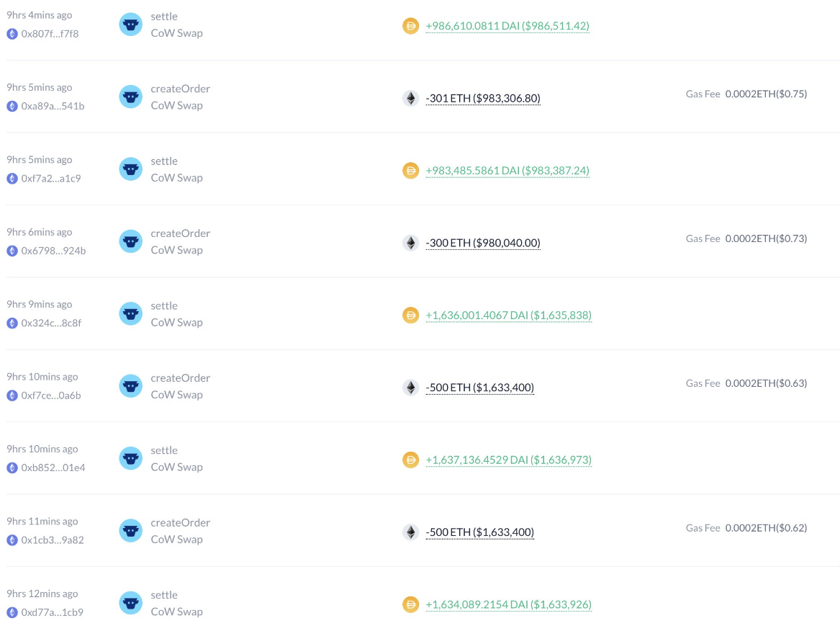Click CoW Swap logo in 9hrs 6mins row
The height and width of the screenshot is (626, 840).
(x=131, y=242)
